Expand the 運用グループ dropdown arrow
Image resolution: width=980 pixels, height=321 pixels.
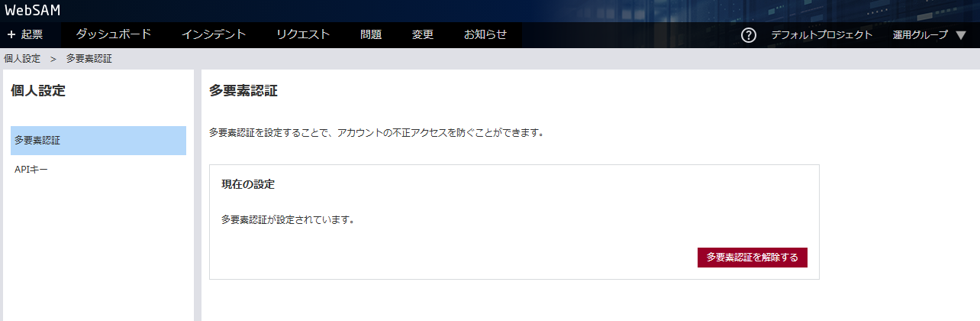961,35
